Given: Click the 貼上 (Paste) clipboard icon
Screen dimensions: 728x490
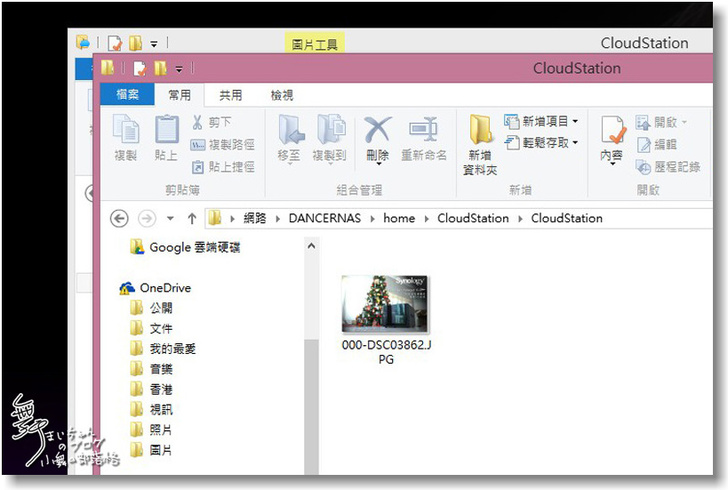Looking at the screenshot, I should pyautogui.click(x=166, y=138).
